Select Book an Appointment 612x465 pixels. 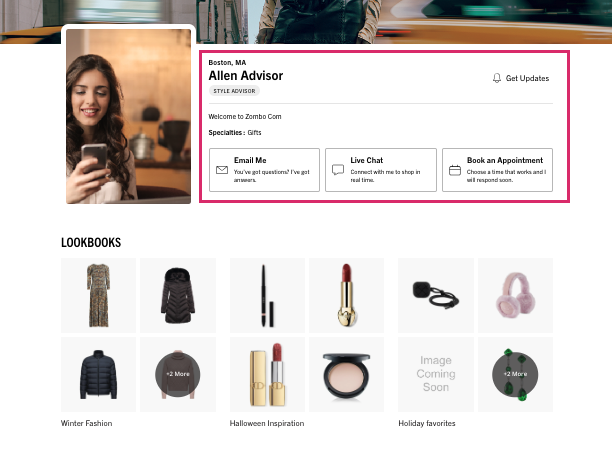coord(497,170)
